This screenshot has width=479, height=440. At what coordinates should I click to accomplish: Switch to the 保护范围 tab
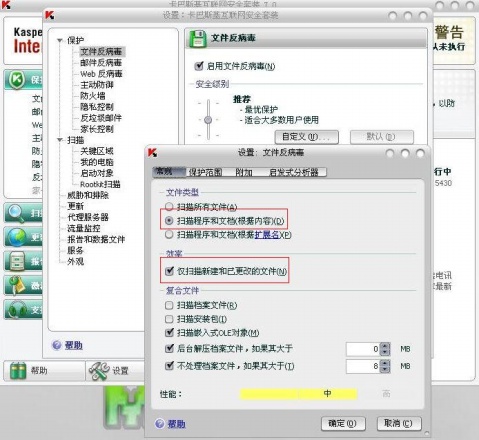[205, 172]
